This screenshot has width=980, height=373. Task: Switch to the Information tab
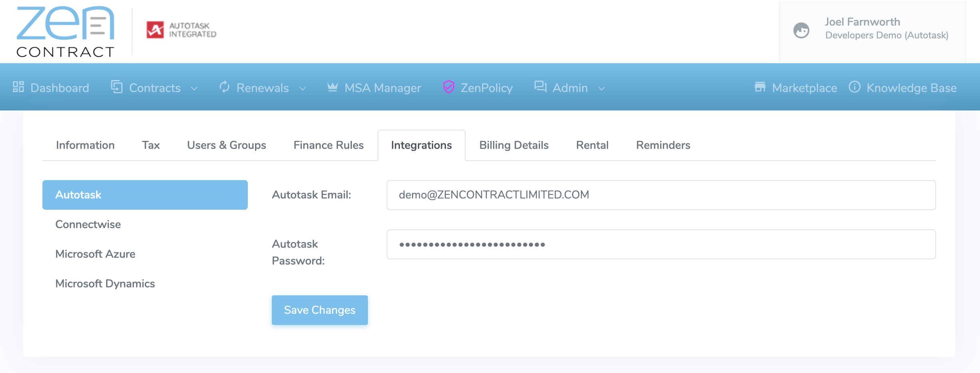click(85, 145)
